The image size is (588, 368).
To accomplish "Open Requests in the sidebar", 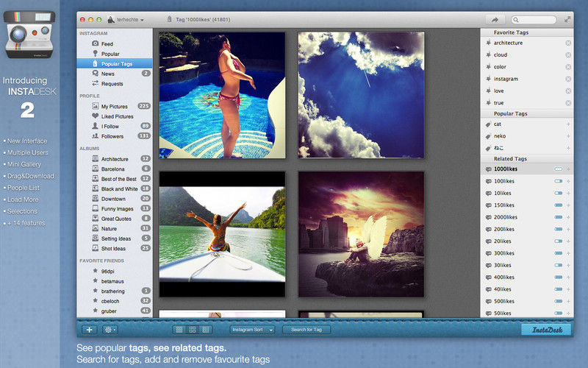I will tap(115, 83).
